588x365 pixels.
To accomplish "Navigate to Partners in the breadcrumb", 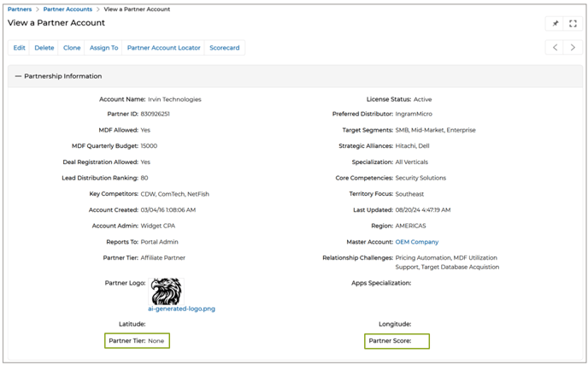I will [x=20, y=9].
